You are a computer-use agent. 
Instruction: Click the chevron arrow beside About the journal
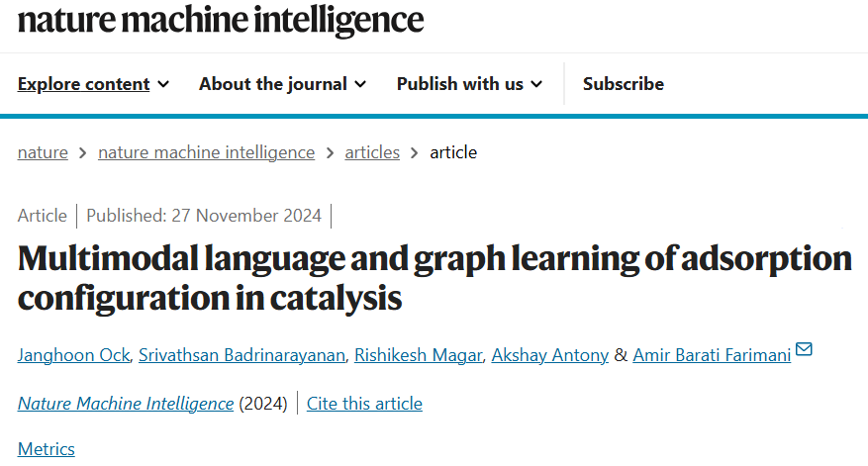(360, 85)
